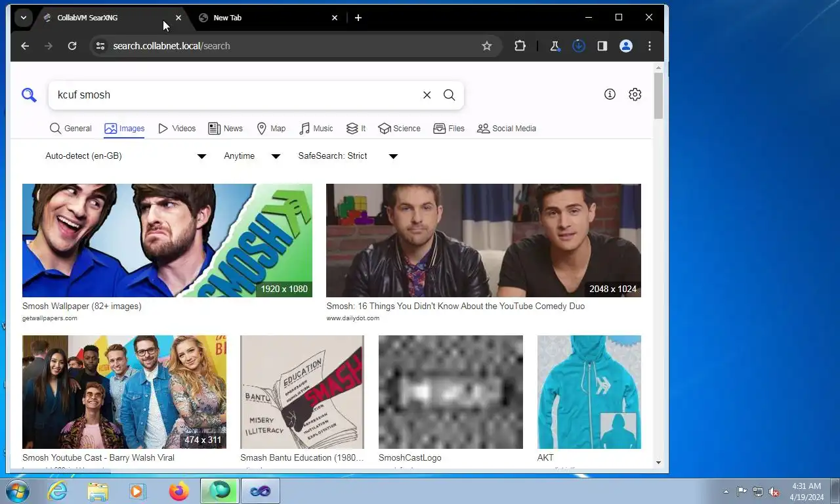Open Windows Media Player from taskbar
Viewport: 840px width, 504px height.
(138, 491)
